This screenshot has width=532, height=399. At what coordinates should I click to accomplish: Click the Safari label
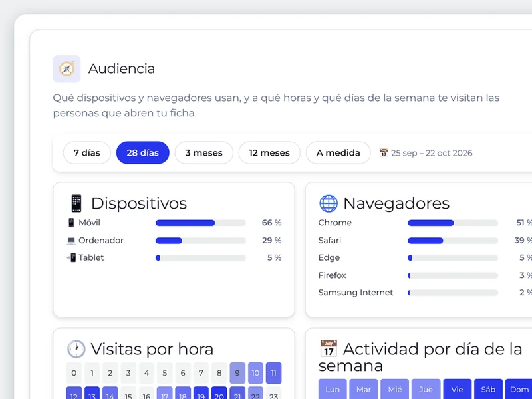[x=329, y=241]
